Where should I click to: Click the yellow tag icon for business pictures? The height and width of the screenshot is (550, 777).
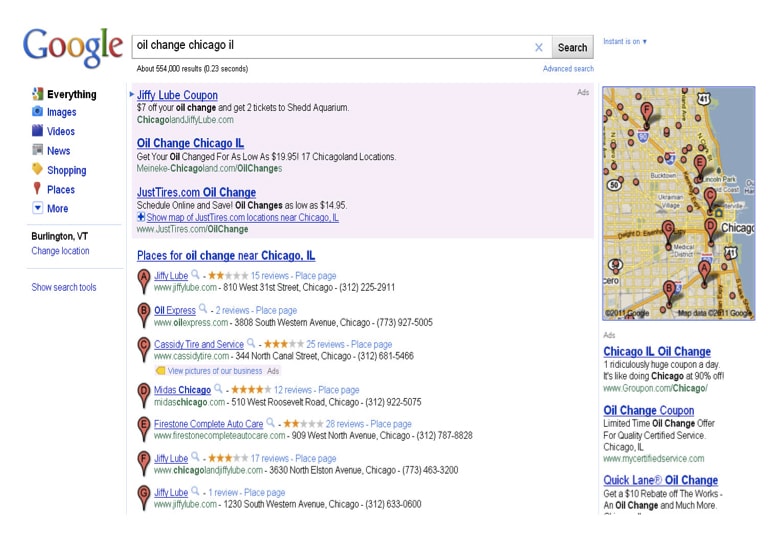[x=160, y=371]
